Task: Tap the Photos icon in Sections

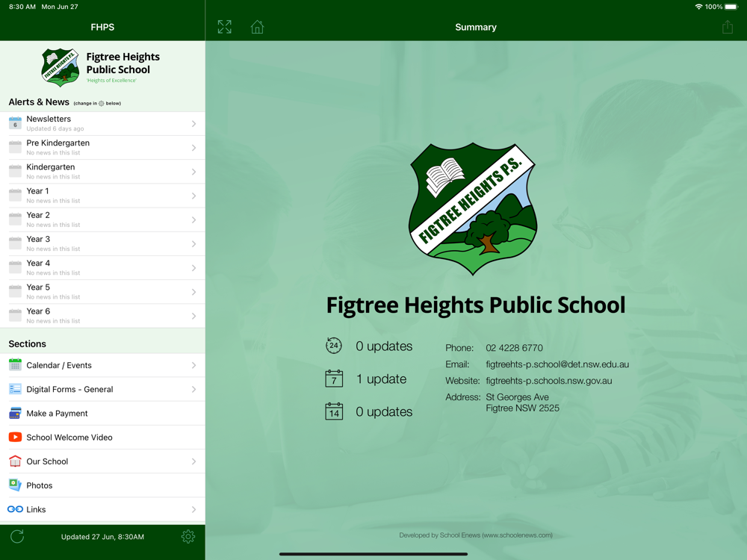Action: coord(15,485)
